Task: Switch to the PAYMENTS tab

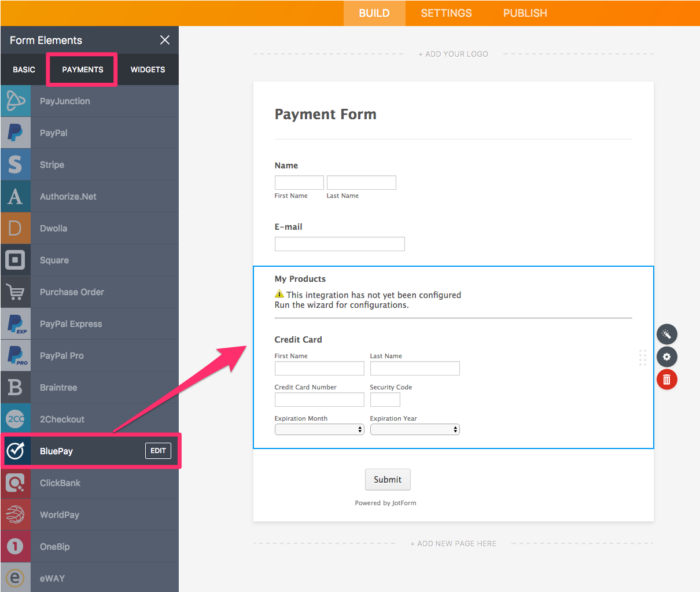Action: [82, 70]
